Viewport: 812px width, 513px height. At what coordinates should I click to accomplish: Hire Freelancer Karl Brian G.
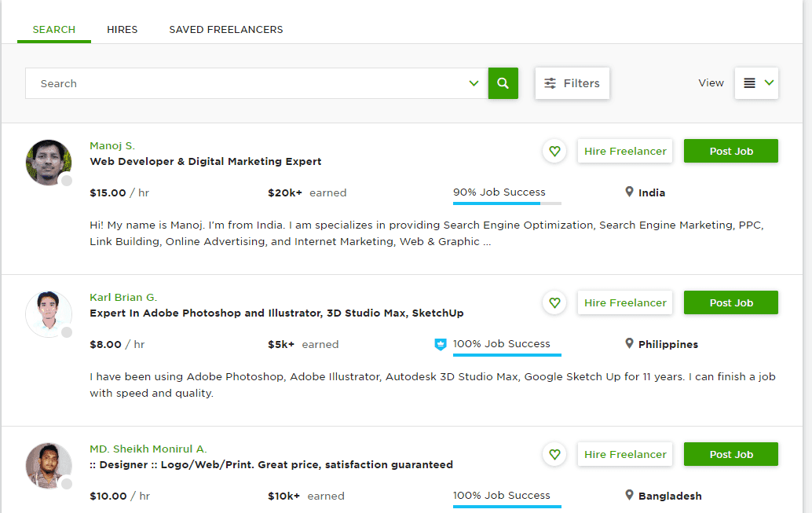click(625, 302)
